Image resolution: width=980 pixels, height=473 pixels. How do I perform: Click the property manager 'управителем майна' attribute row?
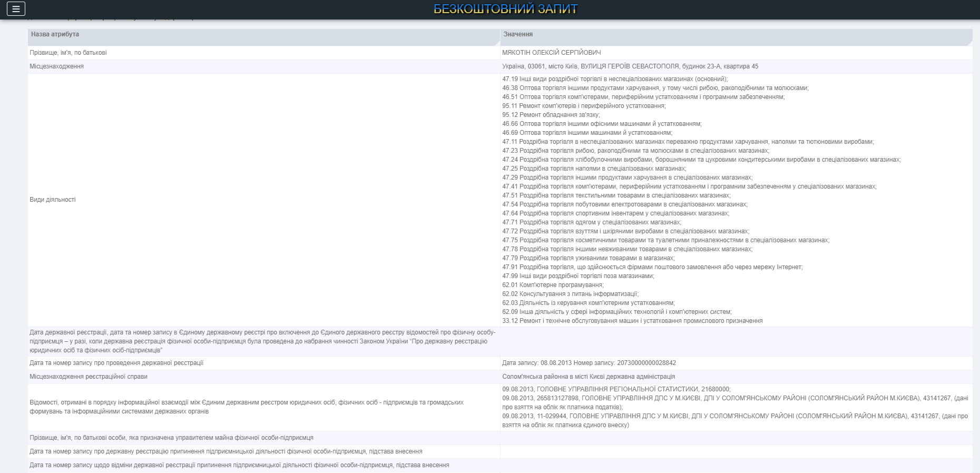171,438
